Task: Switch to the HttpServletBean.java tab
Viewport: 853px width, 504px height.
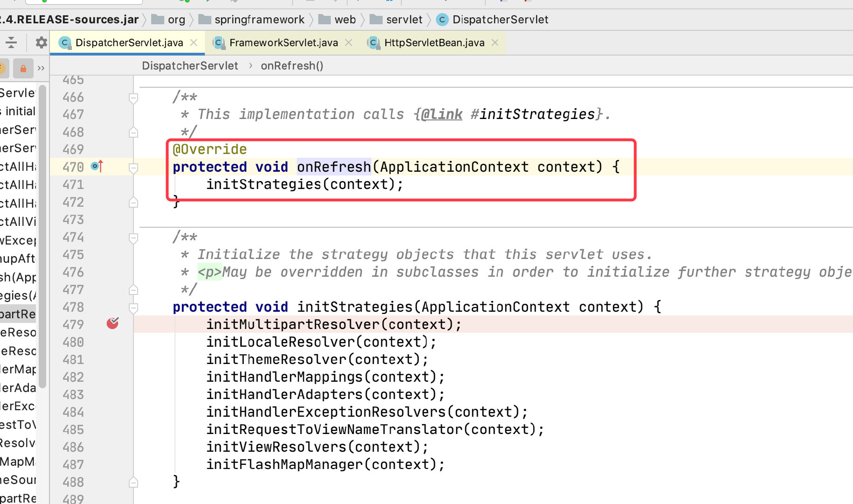Action: pos(434,42)
